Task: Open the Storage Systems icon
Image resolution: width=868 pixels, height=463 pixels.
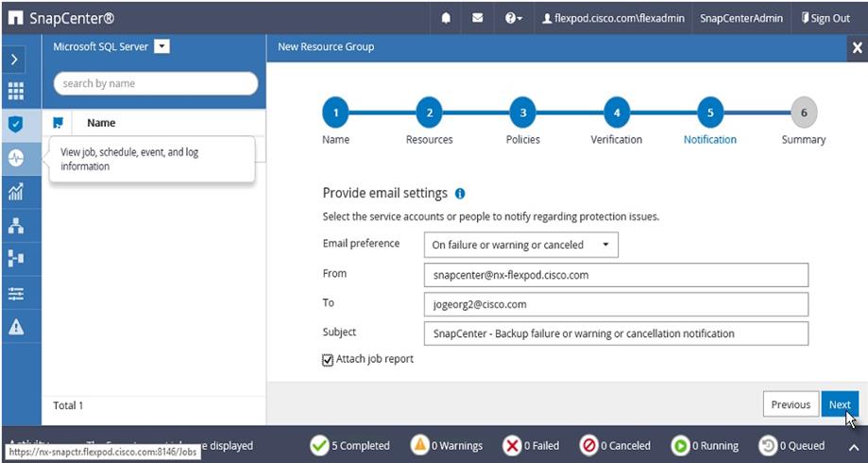Action: pyautogui.click(x=15, y=259)
